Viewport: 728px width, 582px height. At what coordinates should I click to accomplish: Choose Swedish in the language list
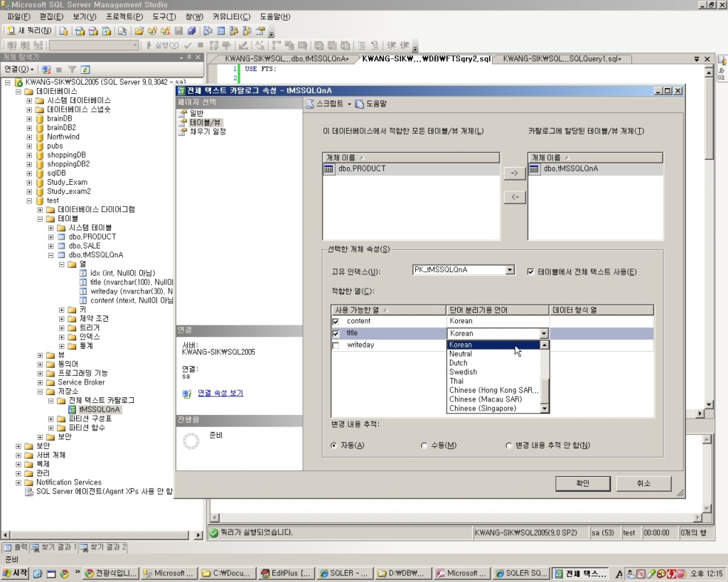pos(463,372)
